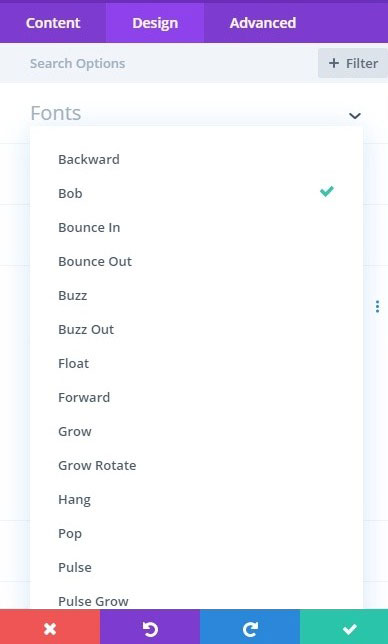Select the Float hover effect

(73, 363)
